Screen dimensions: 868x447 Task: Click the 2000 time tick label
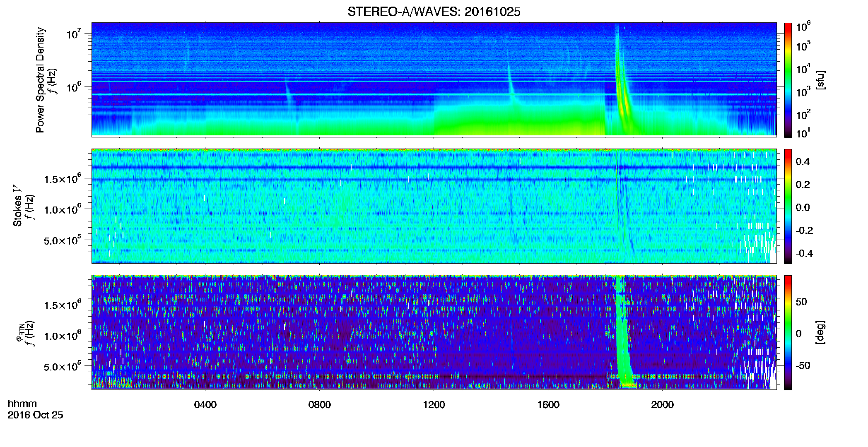662,405
